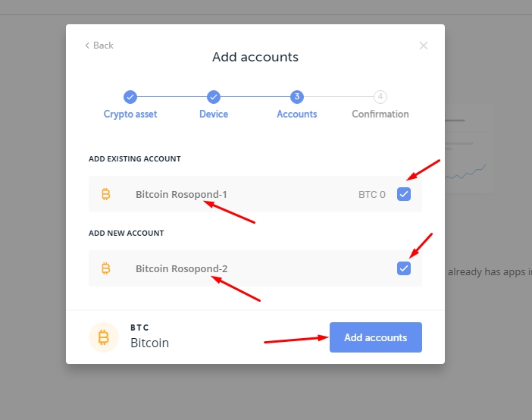Uncheck the Bitcoin Rosopond-2 checkbox
The image size is (532, 420).
click(x=404, y=268)
